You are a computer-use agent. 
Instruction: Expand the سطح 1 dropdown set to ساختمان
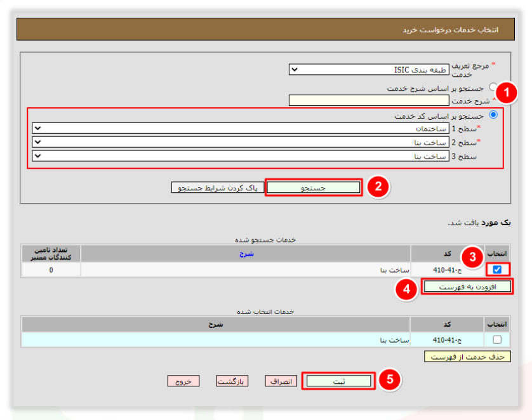[x=241, y=129]
